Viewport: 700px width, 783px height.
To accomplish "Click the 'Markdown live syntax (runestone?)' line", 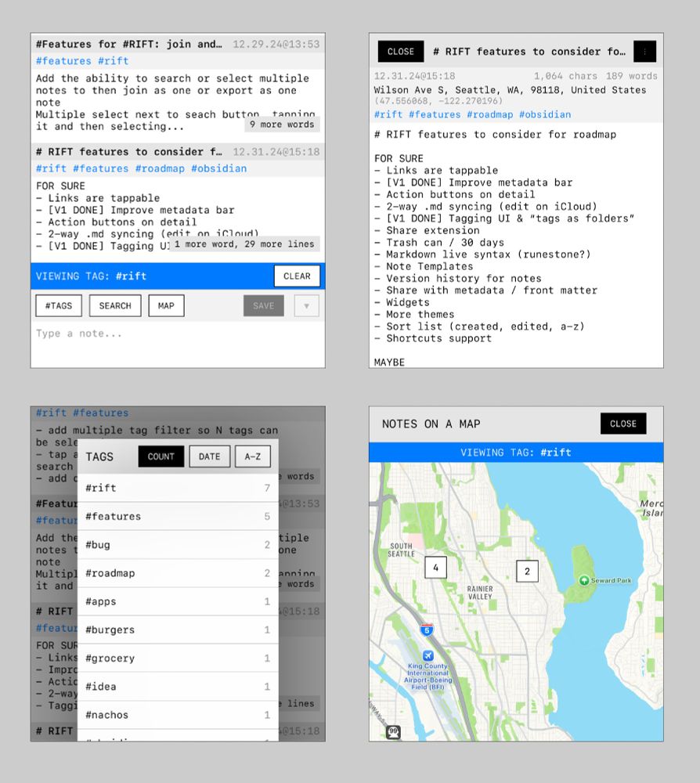I will [x=482, y=254].
